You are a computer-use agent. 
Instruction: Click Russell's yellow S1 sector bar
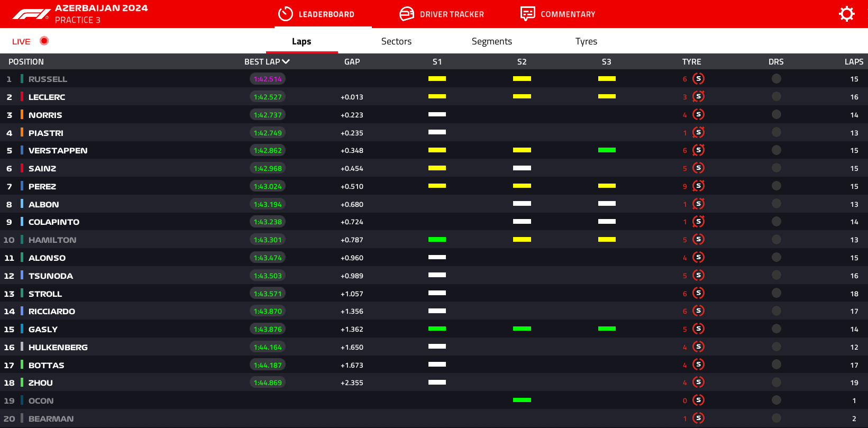pyautogui.click(x=437, y=78)
